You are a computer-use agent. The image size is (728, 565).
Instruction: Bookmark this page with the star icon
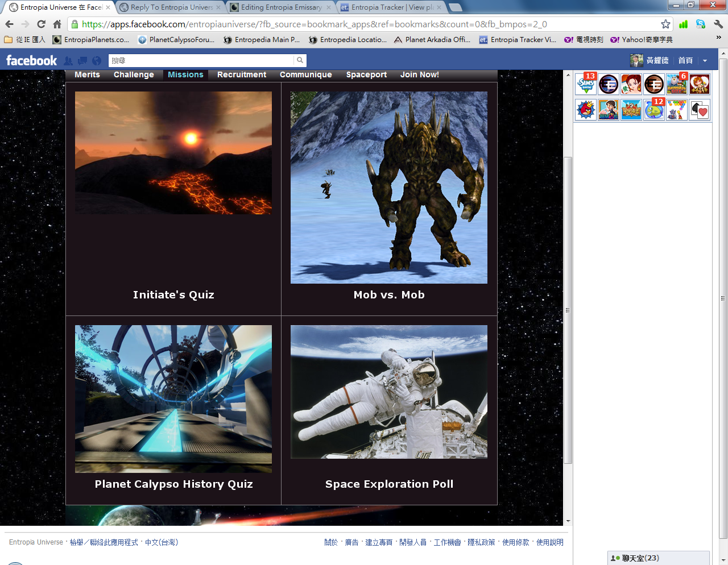(x=665, y=24)
